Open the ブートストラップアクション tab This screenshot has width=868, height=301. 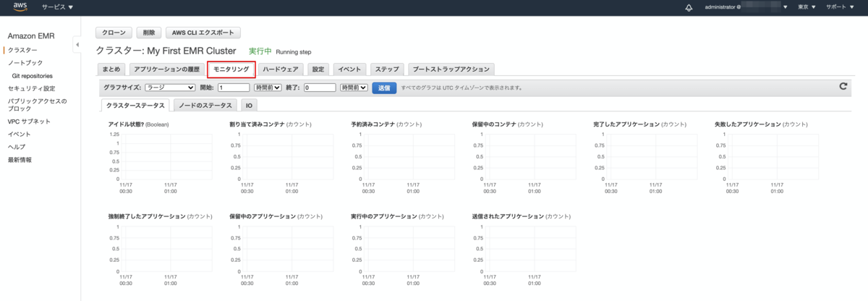[x=451, y=69]
